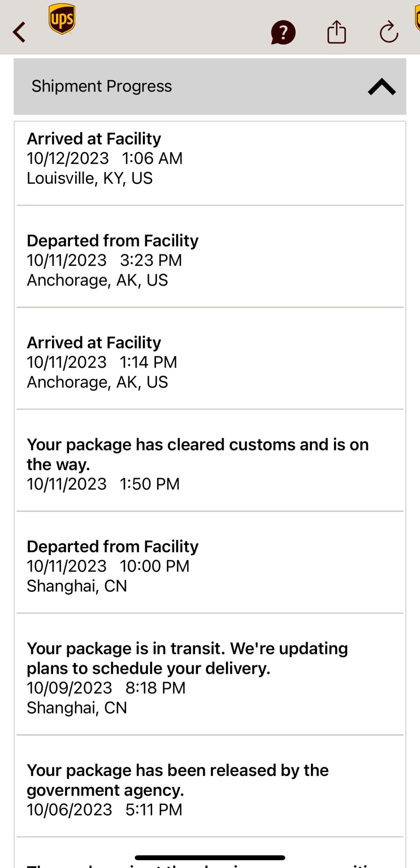Tap the 10:00 PM Shanghai departure time
Screen dimensions: 420x868
pos(155,566)
